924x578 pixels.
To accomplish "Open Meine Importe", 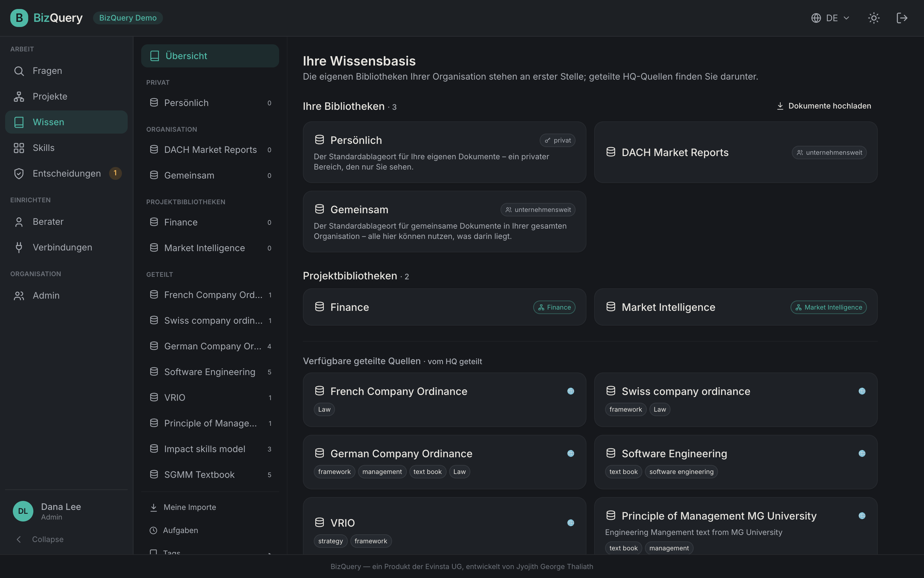I will coord(210,507).
